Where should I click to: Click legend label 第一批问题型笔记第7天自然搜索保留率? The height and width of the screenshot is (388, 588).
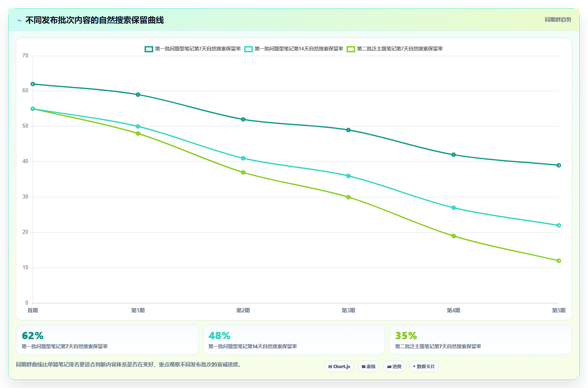click(198, 49)
